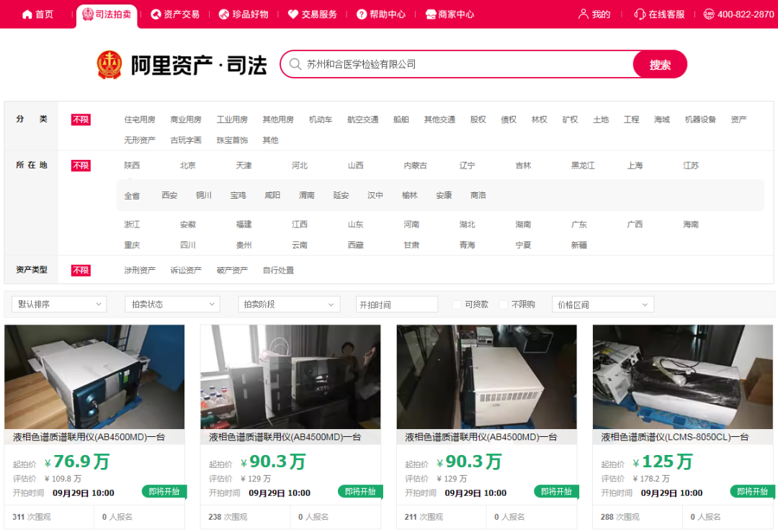Filter category by 机动车
The width and height of the screenshot is (778, 532).
(321, 120)
